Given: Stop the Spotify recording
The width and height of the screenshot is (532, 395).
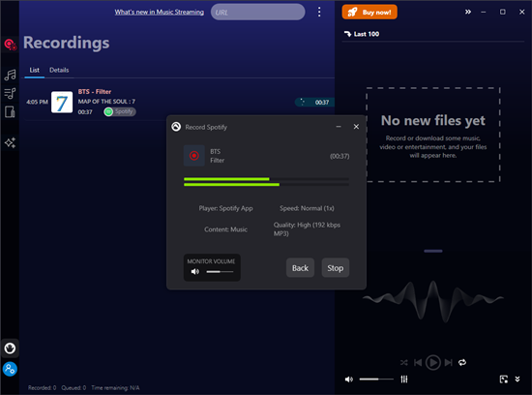Looking at the screenshot, I should 336,268.
